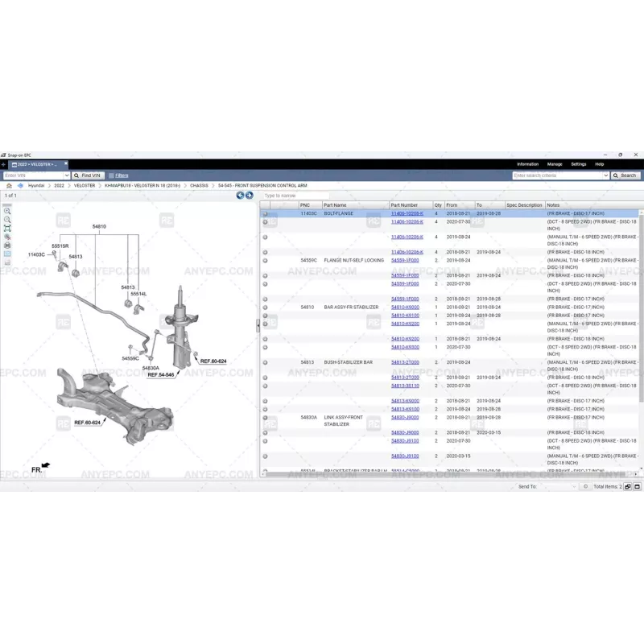Open the Send To dropdown
Image resolution: width=644 pixels, height=644 pixels.
pos(573,486)
